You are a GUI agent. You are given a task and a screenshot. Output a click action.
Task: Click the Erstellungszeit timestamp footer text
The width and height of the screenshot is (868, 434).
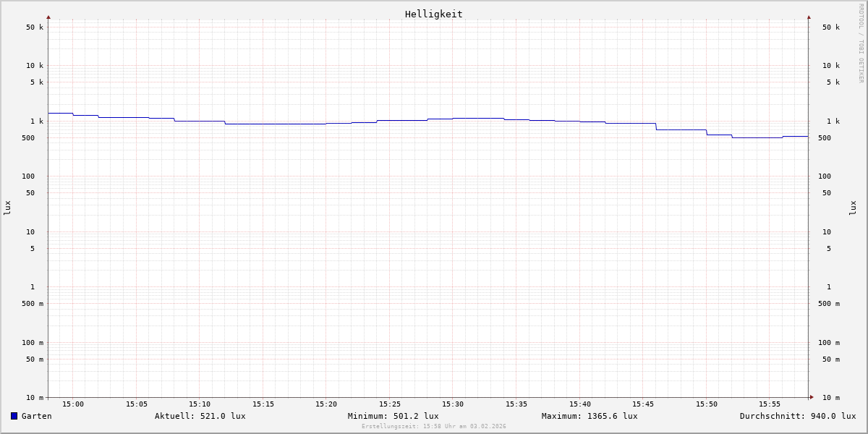point(434,427)
